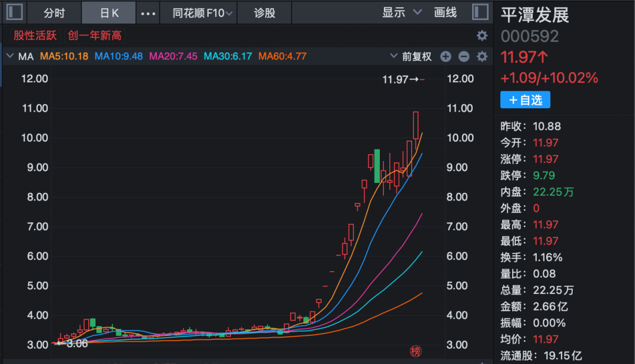
Task: Switch to 分时 intraday tab
Action: pos(54,13)
